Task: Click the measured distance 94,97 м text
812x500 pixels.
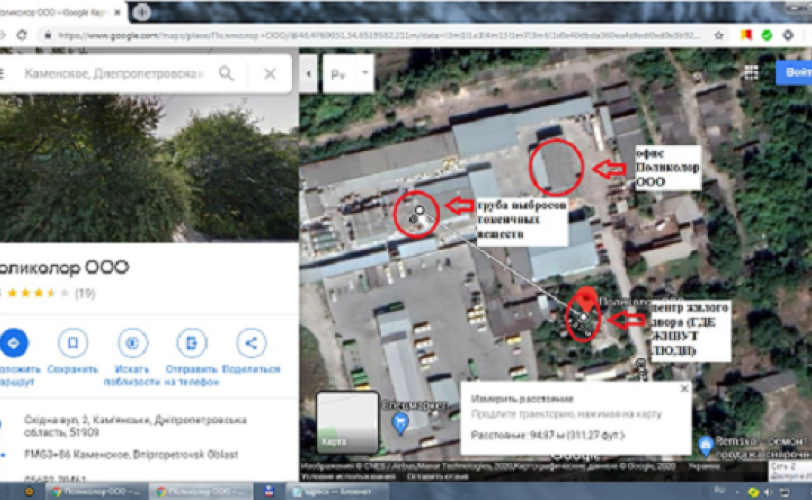Action: coord(547,435)
